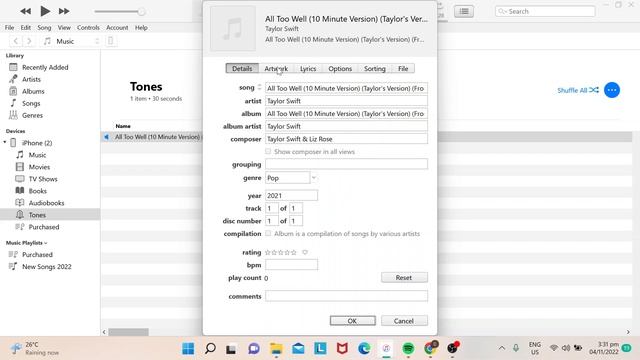
Task: Set the star rating control
Action: tap(281, 253)
